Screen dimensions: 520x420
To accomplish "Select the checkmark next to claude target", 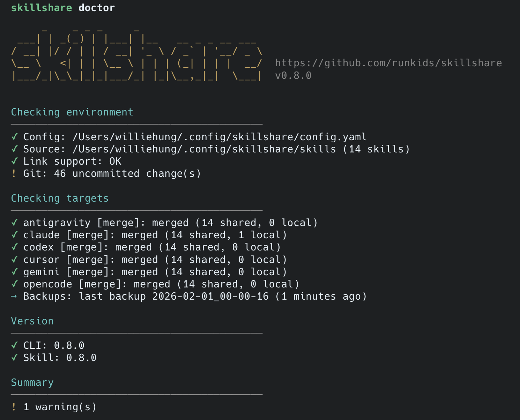I will 14,235.
